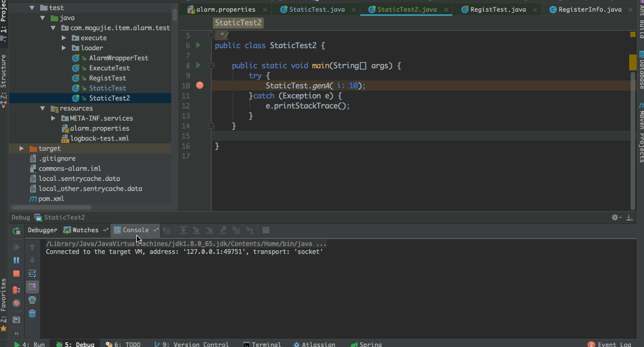The width and height of the screenshot is (644, 347).
Task: Collapse the main method fold marker
Action: (211, 66)
